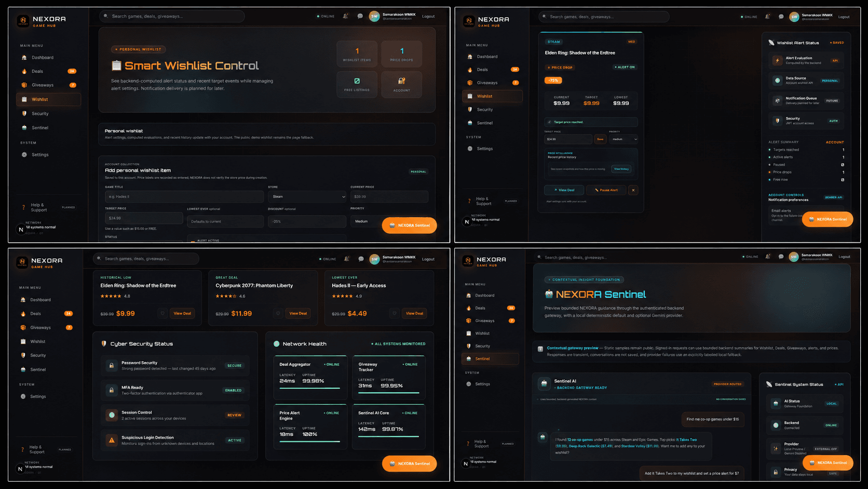Click Logout on the Sentinel page

[x=844, y=257]
